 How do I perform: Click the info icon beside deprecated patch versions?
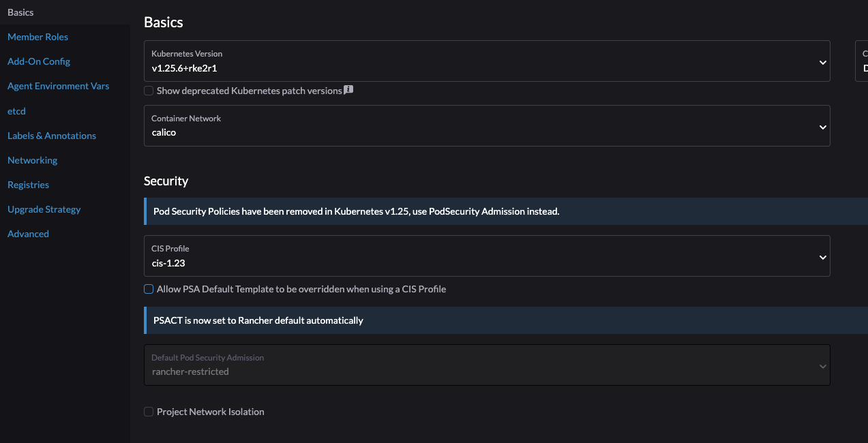348,89
